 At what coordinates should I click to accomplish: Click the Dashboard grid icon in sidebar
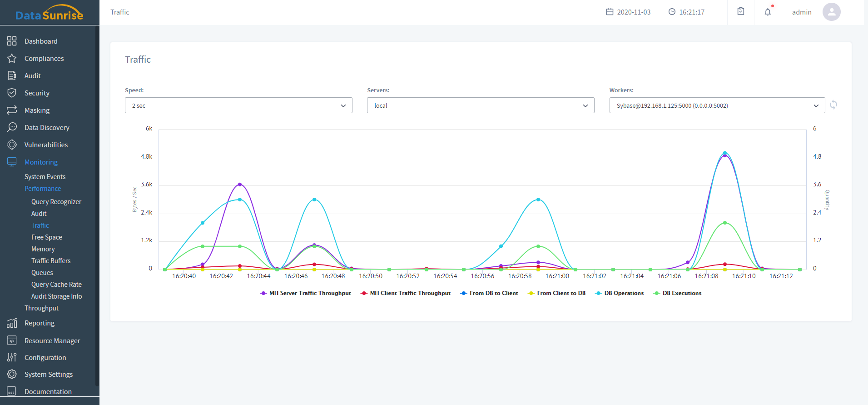12,41
